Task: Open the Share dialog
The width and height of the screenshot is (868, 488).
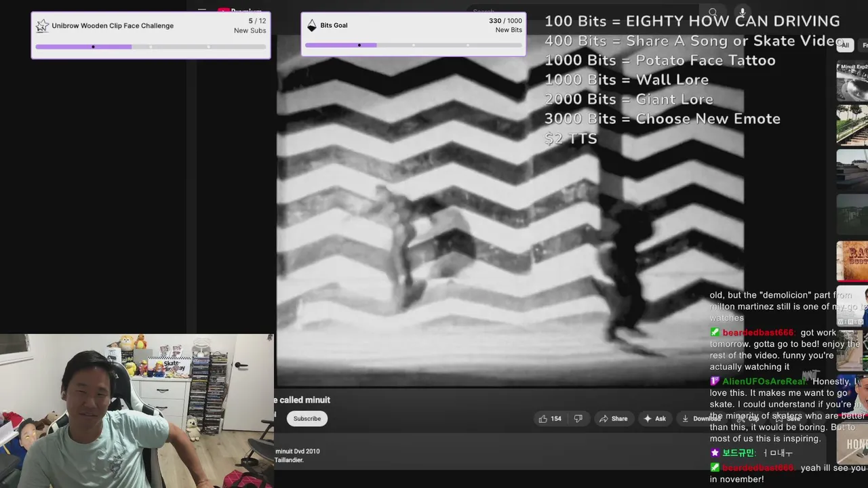Action: [613, 419]
